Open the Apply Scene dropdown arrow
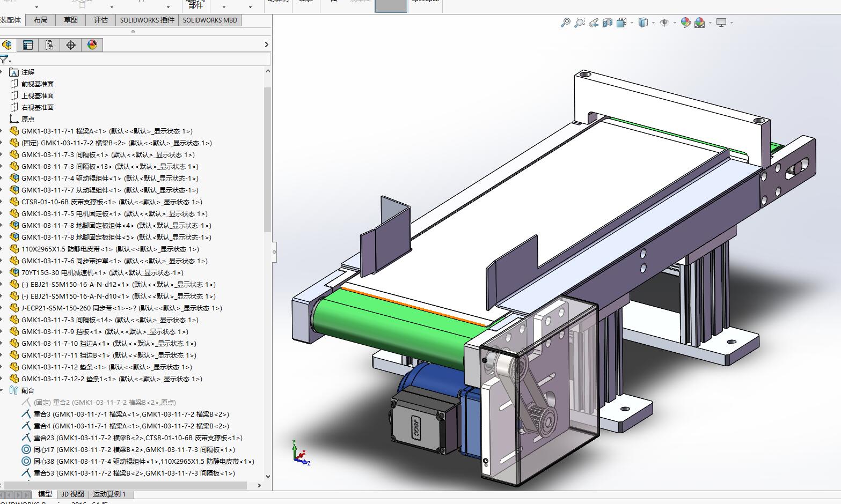 710,23
